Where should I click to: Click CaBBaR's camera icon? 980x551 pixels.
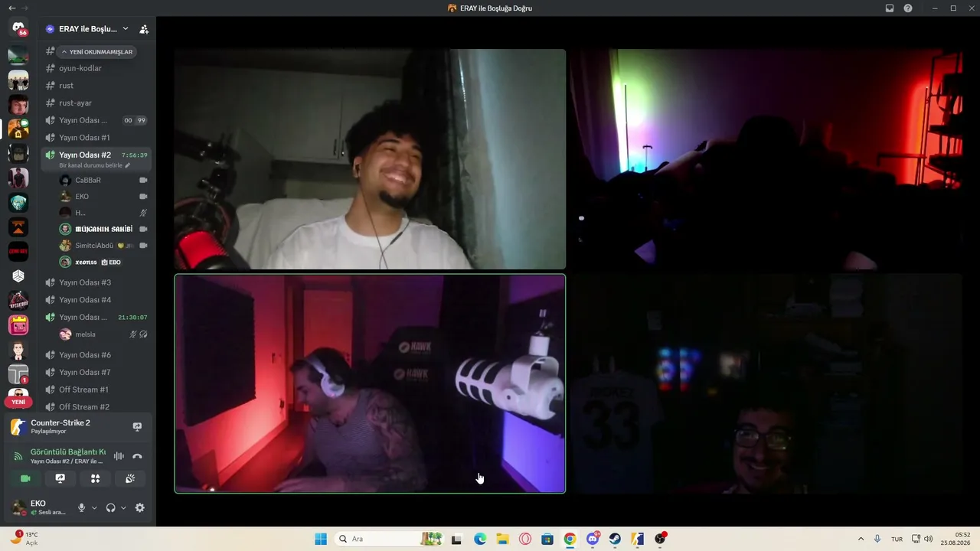click(143, 181)
